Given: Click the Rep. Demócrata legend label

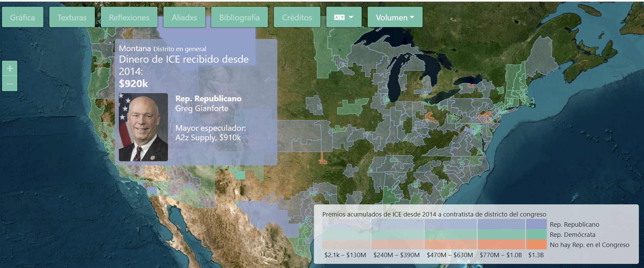Looking at the screenshot, I should tap(572, 234).
